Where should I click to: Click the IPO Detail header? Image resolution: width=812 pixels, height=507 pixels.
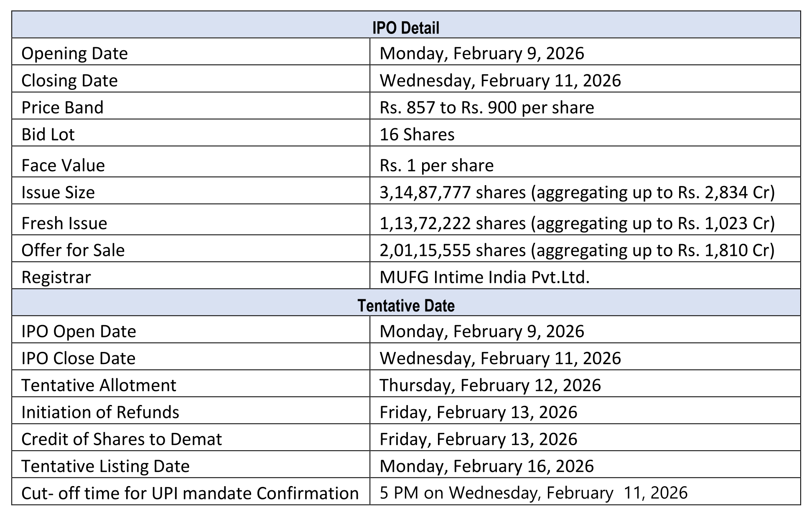(405, 28)
